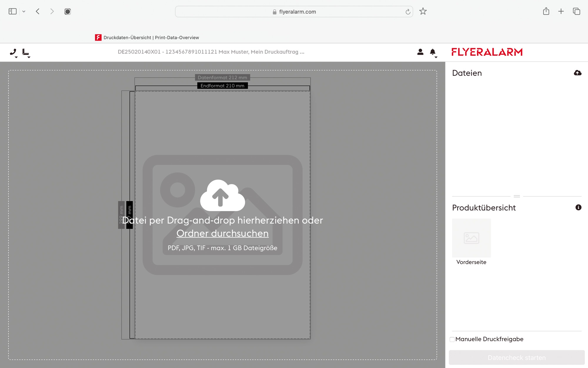This screenshot has height=368, width=588.
Task: Open the Produktübersicht info icon
Action: point(578,207)
